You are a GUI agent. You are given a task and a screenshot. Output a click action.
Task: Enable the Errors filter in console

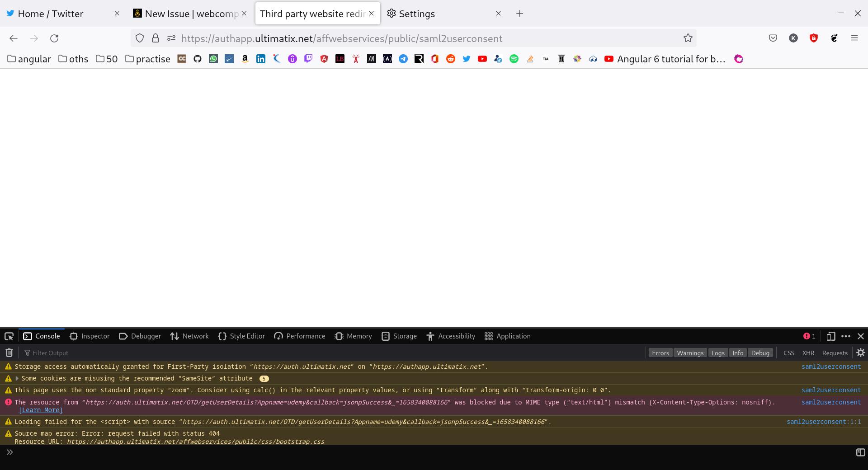[x=660, y=352]
